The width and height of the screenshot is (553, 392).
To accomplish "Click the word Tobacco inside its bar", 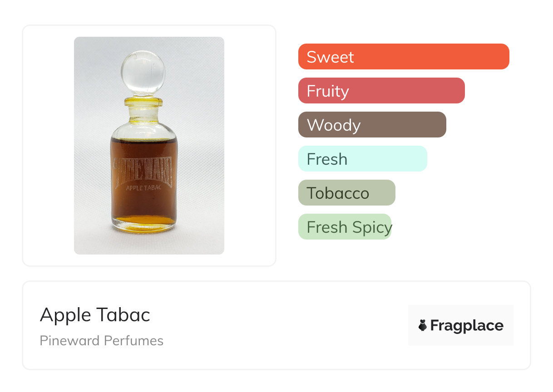I will click(338, 193).
